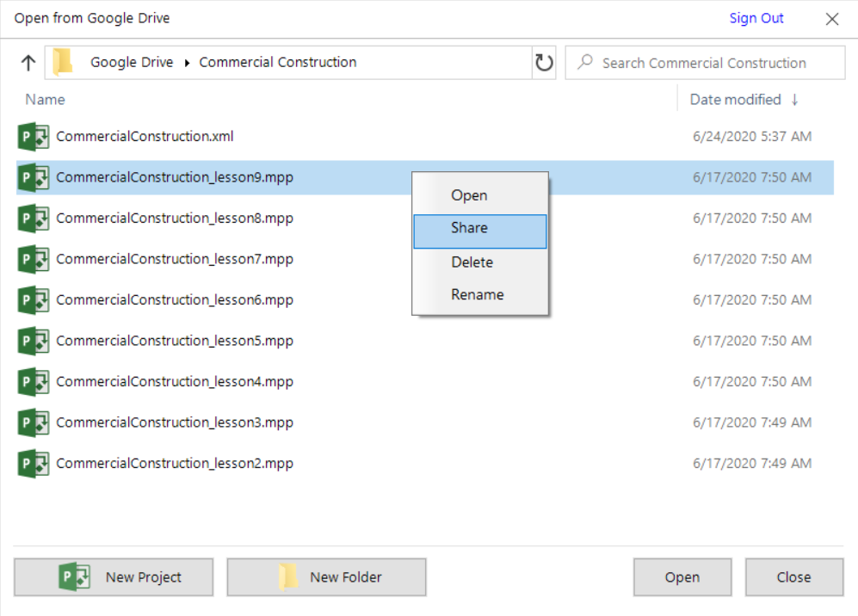The image size is (858, 616).
Task: Expand the breadcrumb arrow after Google Drive
Action: pyautogui.click(x=187, y=63)
